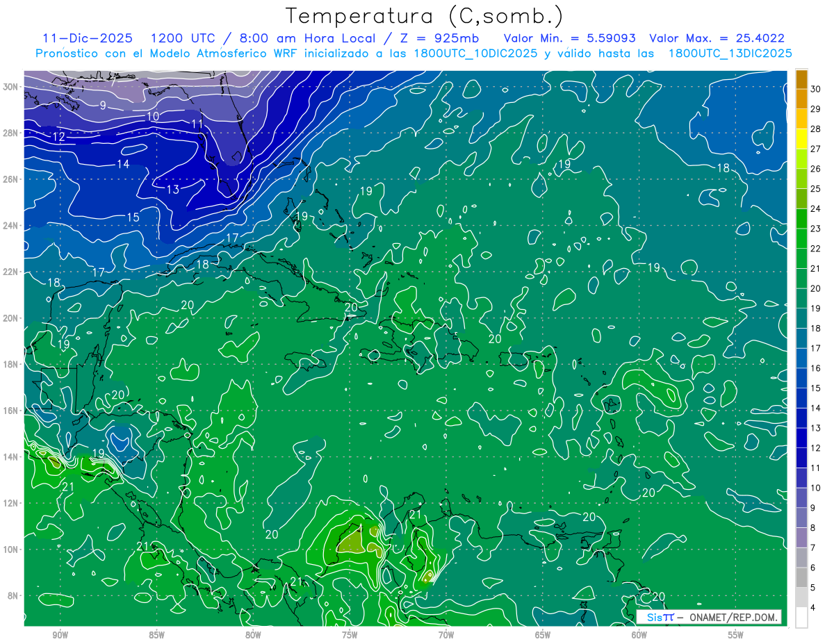The width and height of the screenshot is (834, 644).
Task: Click the contour label 9 on the map
Action: pos(103,106)
